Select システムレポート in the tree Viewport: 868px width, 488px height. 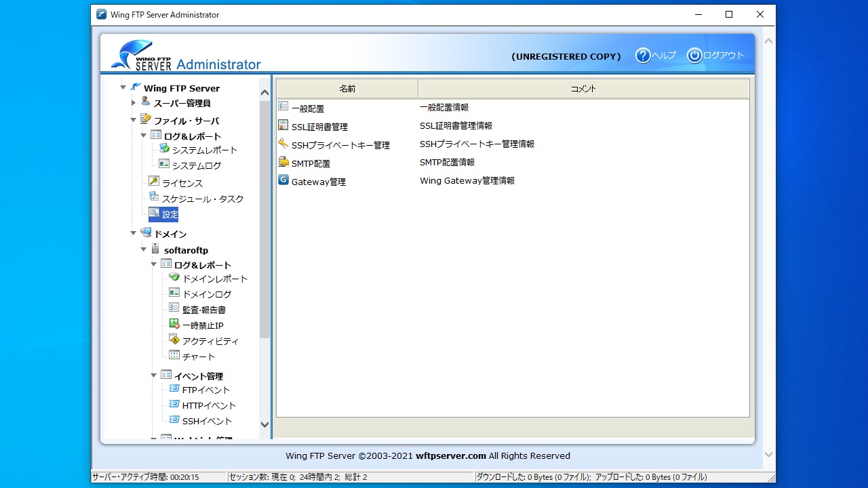[205, 150]
